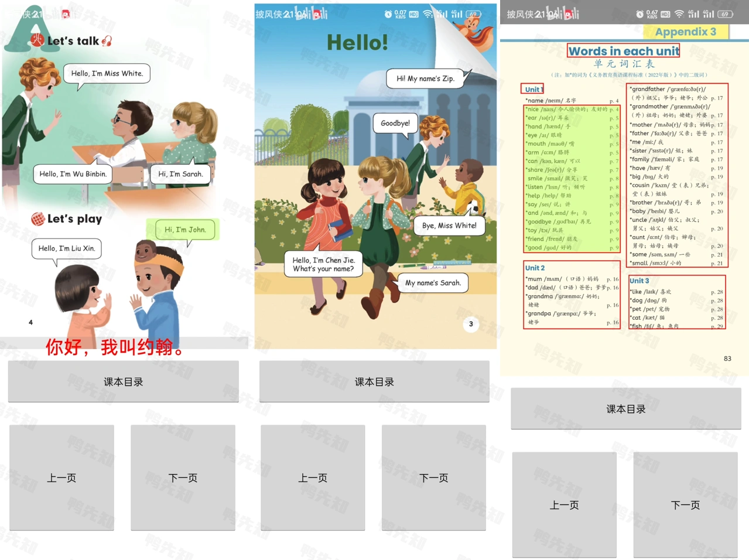Tap the "Hello!" page title
The width and height of the screenshot is (749, 560).
357,42
